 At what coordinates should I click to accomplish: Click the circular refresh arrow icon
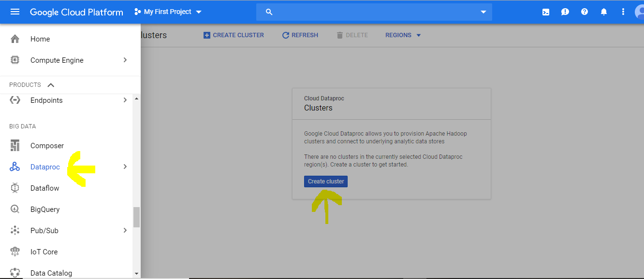pyautogui.click(x=286, y=35)
